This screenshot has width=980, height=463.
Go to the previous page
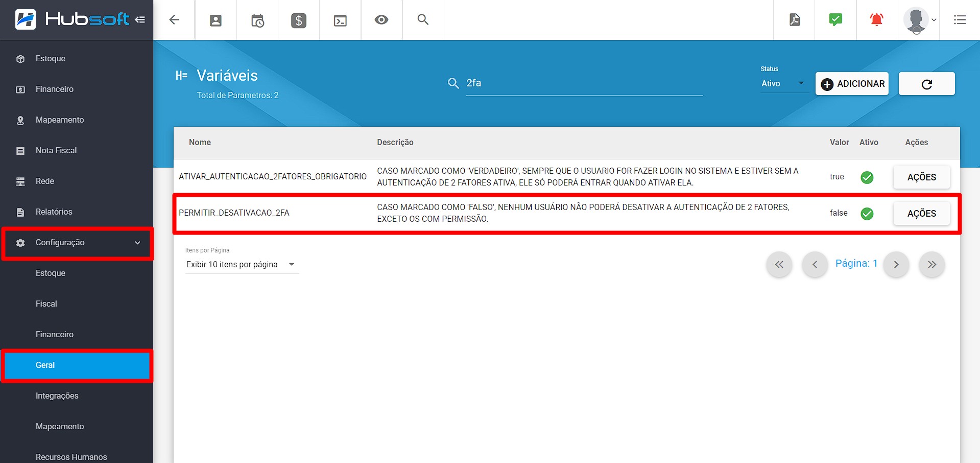815,264
